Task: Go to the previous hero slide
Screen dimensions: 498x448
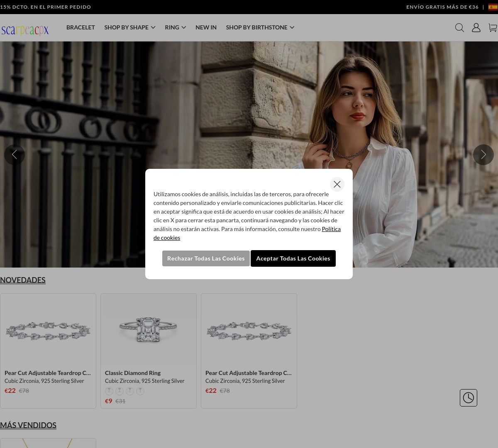Action: [x=15, y=155]
